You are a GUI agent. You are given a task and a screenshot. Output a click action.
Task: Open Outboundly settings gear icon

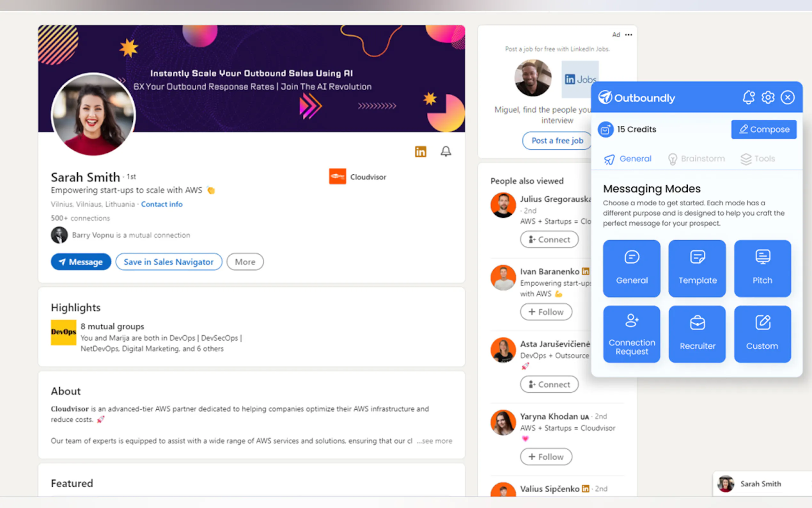(768, 98)
